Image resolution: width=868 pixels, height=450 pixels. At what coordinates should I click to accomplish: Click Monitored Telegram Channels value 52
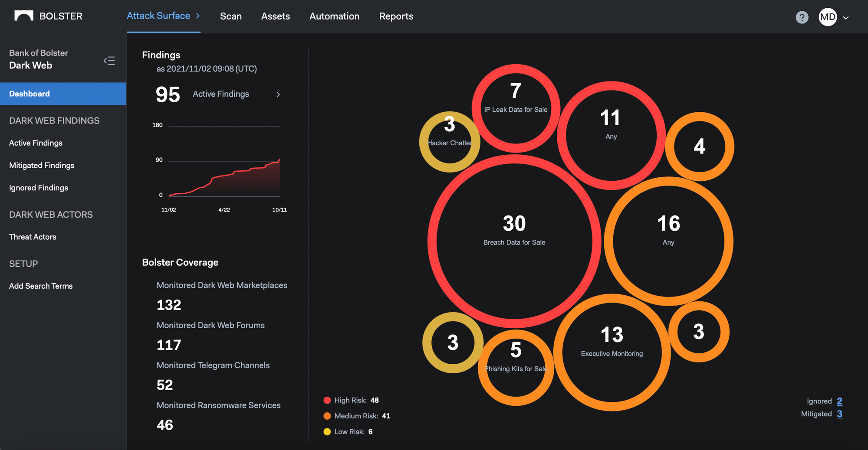165,385
